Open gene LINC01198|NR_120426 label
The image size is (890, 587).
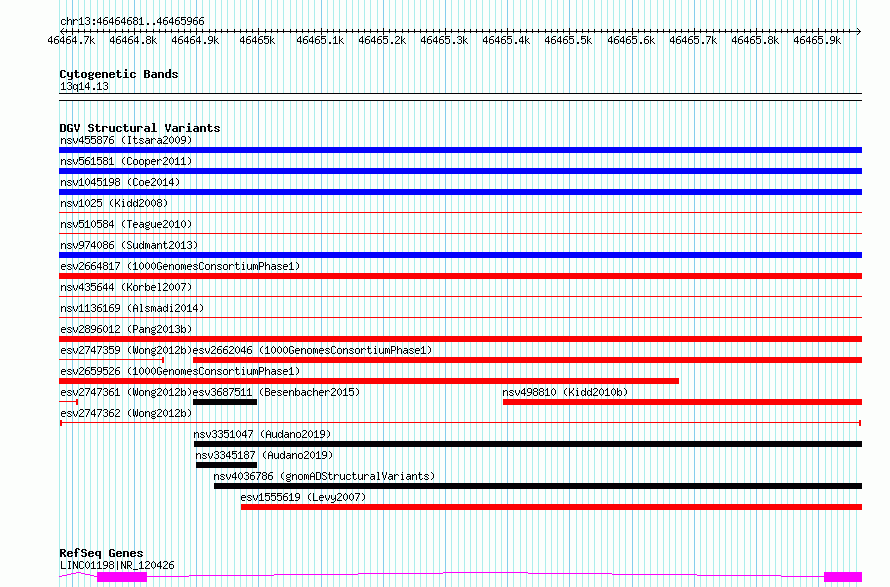pyautogui.click(x=117, y=565)
